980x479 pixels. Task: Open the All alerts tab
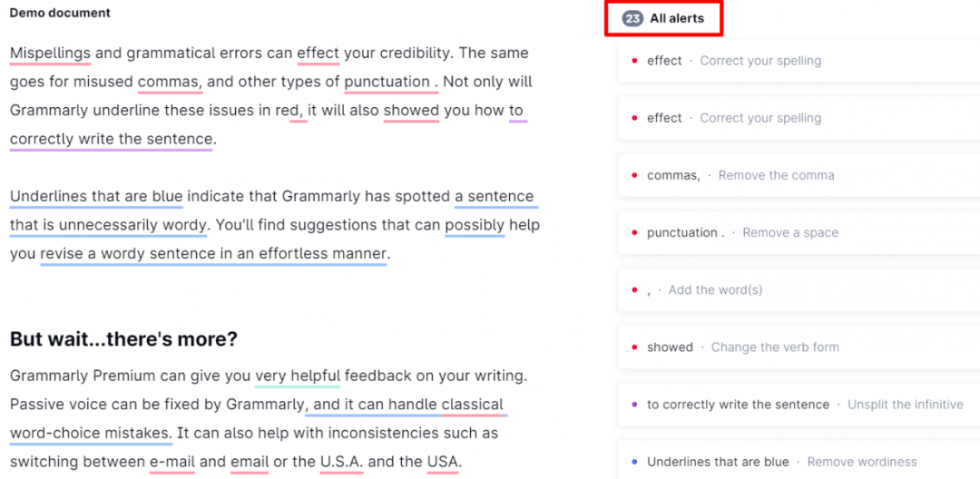click(676, 18)
